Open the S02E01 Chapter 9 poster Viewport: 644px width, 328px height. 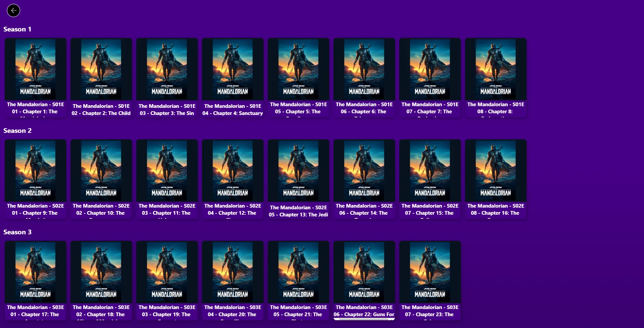35,171
